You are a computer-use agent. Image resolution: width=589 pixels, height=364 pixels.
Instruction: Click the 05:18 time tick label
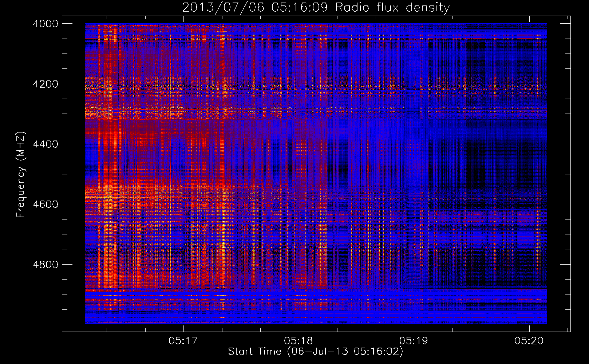pyautogui.click(x=299, y=341)
